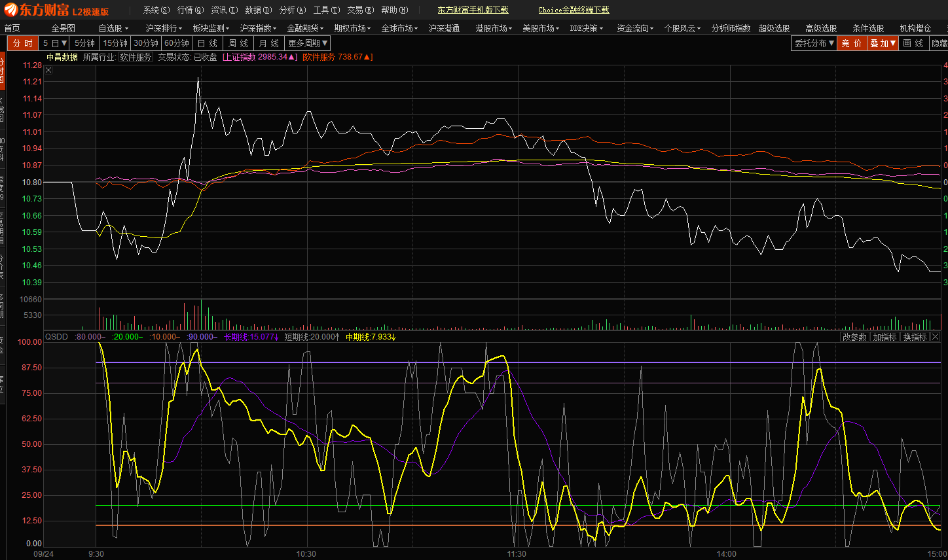Click the 改参数 button

point(854,337)
